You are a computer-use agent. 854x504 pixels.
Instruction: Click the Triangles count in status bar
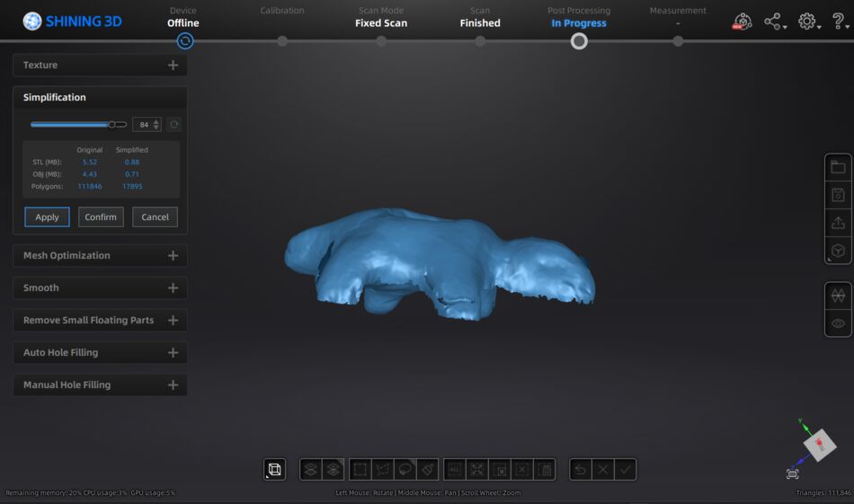coord(823,492)
